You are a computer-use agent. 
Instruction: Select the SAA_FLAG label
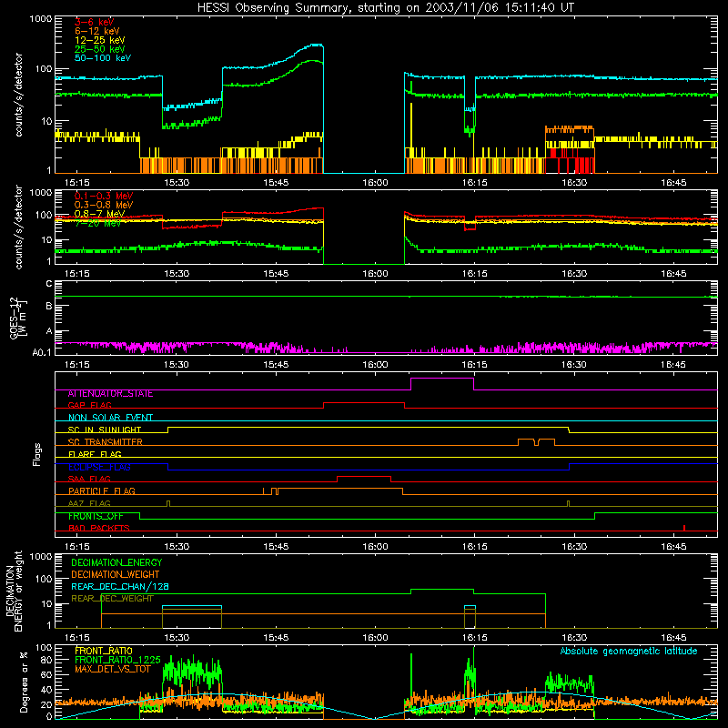[89, 480]
